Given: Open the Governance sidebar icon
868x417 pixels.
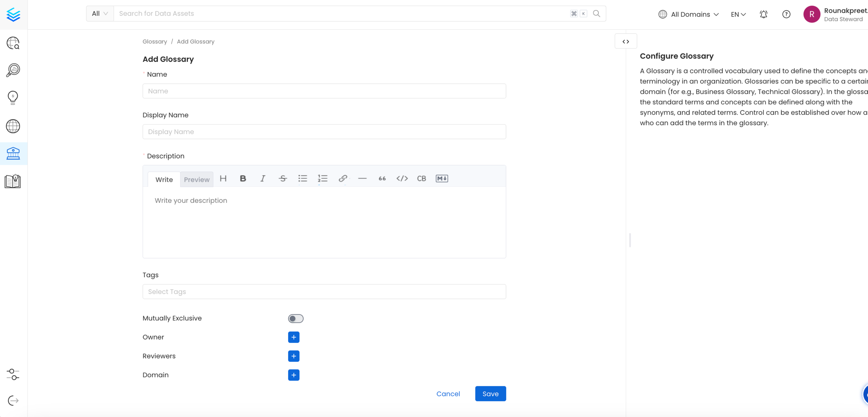Looking at the screenshot, I should [13, 154].
